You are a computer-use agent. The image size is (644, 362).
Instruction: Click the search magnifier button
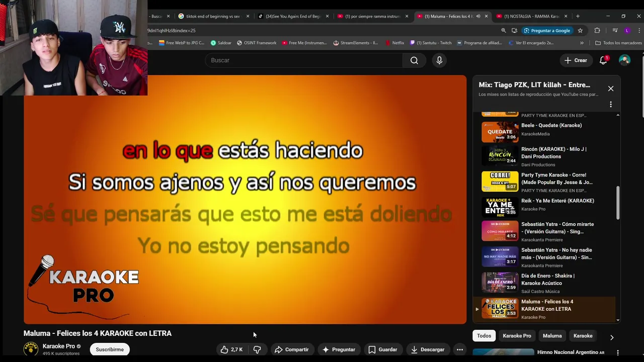point(414,60)
